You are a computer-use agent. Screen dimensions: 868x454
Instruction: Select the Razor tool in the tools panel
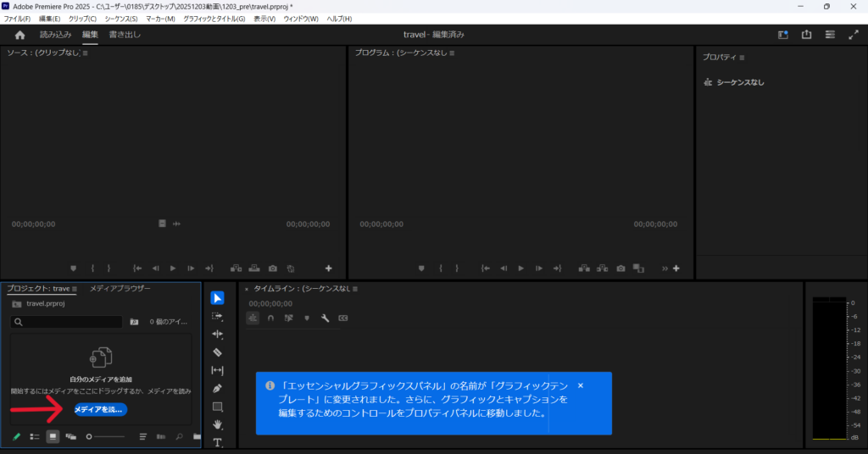(217, 352)
